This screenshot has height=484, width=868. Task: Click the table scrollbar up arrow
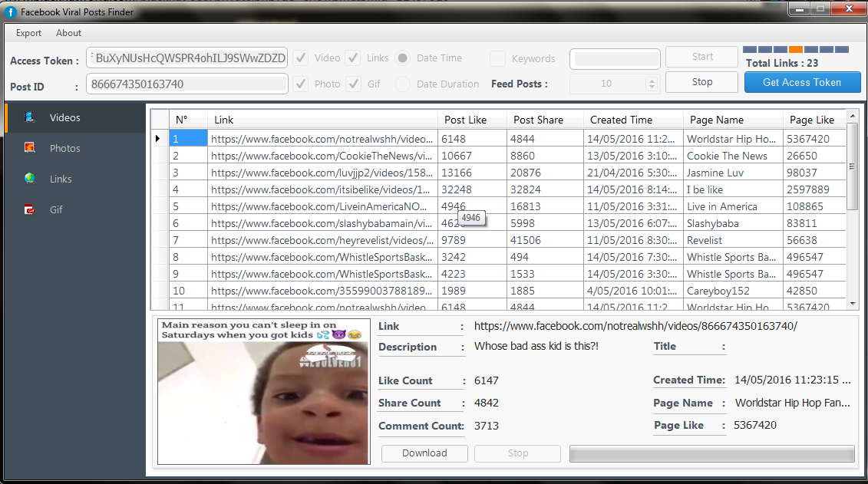pos(853,116)
